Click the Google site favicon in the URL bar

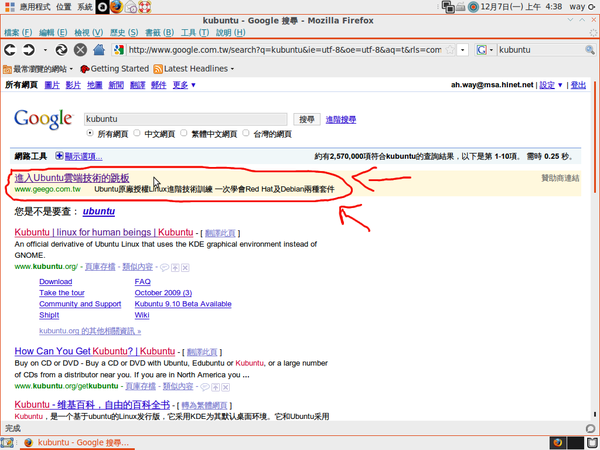coord(119,50)
